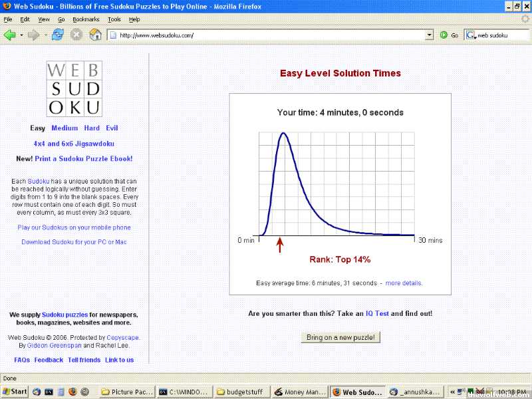Click the Google search engine icon
Image resolution: width=532 pixels, height=399 pixels.
(x=471, y=35)
